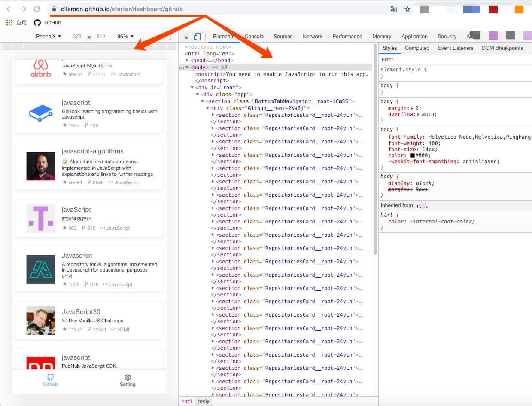The height and width of the screenshot is (406, 532).
Task: Collapse the Github__root div node
Action: click(207, 108)
